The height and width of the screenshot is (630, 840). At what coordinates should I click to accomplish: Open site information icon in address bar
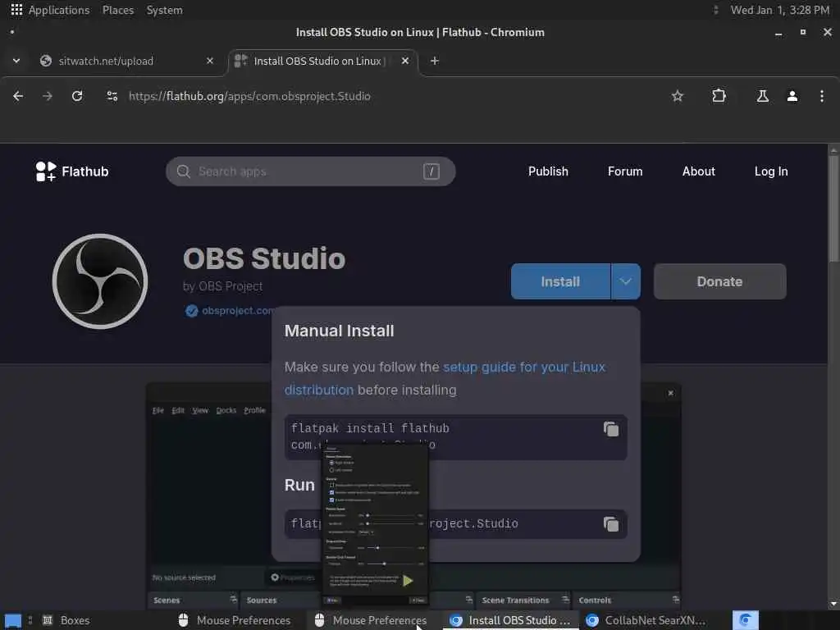point(112,96)
